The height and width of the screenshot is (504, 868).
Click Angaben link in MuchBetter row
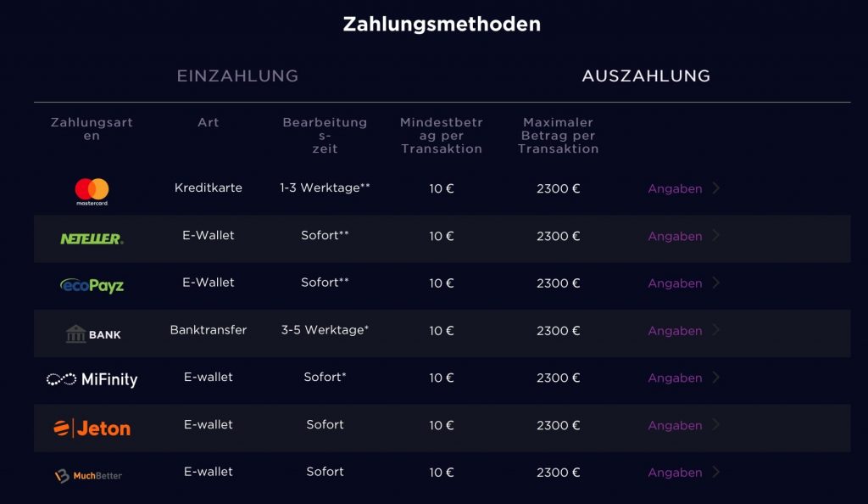(x=675, y=473)
